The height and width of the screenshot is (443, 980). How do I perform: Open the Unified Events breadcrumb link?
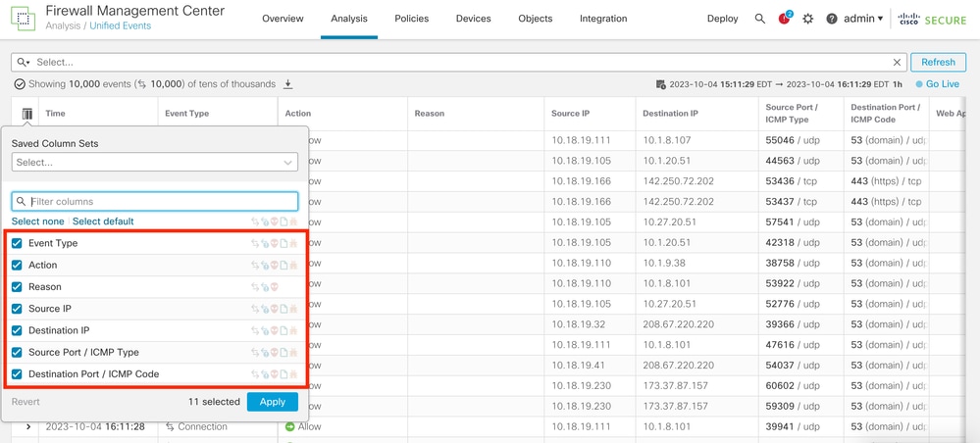pos(120,26)
